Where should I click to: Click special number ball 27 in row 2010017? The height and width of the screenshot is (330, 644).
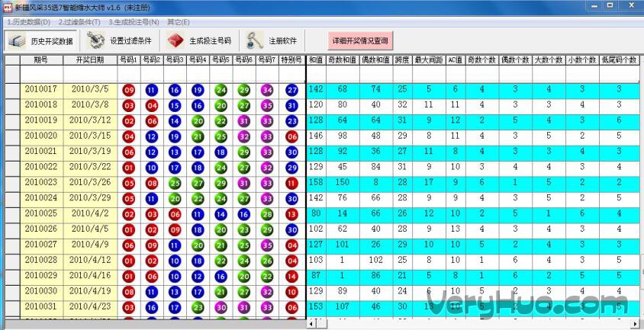(291, 90)
